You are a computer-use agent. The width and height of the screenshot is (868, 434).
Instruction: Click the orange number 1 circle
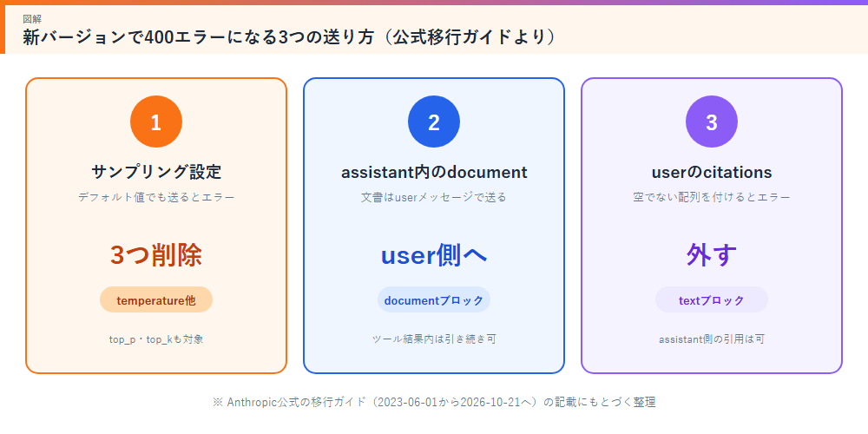(x=156, y=122)
